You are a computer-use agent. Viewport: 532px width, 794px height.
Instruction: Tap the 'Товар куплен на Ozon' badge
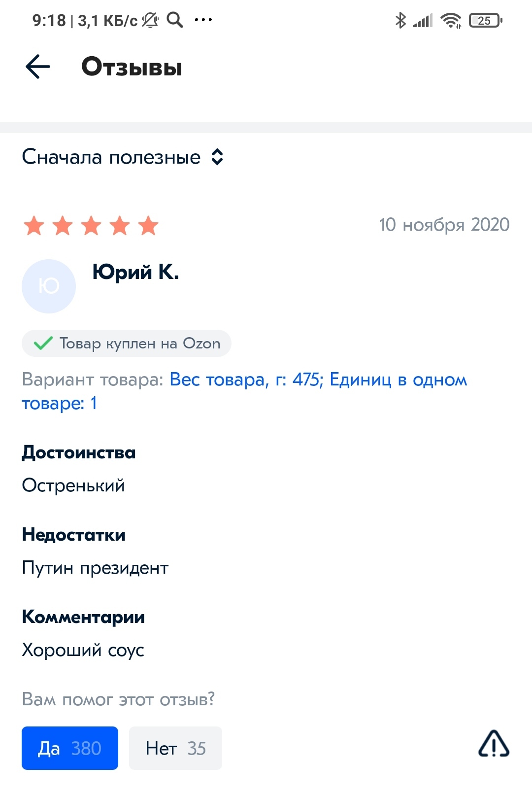(x=127, y=343)
